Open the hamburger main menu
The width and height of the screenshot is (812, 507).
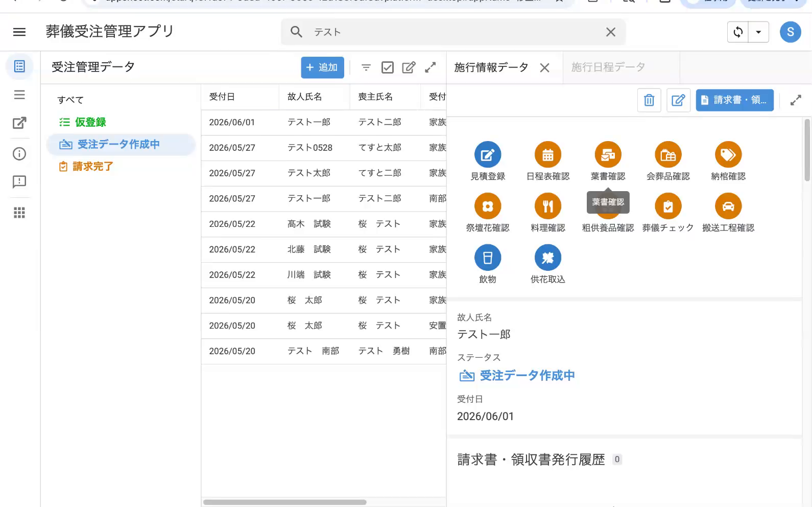tap(19, 32)
